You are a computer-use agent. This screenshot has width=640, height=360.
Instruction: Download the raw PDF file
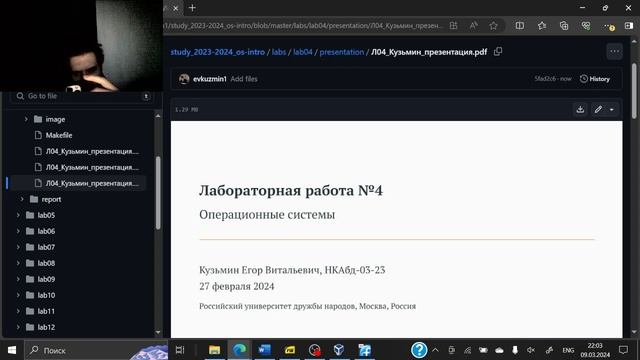click(580, 109)
